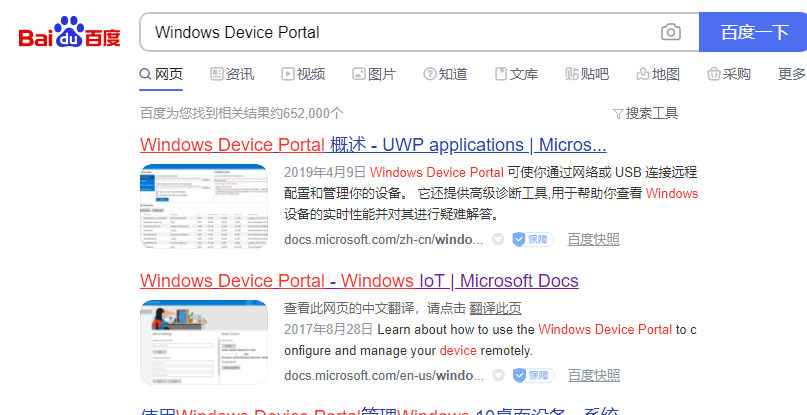Expand the 更多 menu
The width and height of the screenshot is (807, 415).
(x=792, y=74)
